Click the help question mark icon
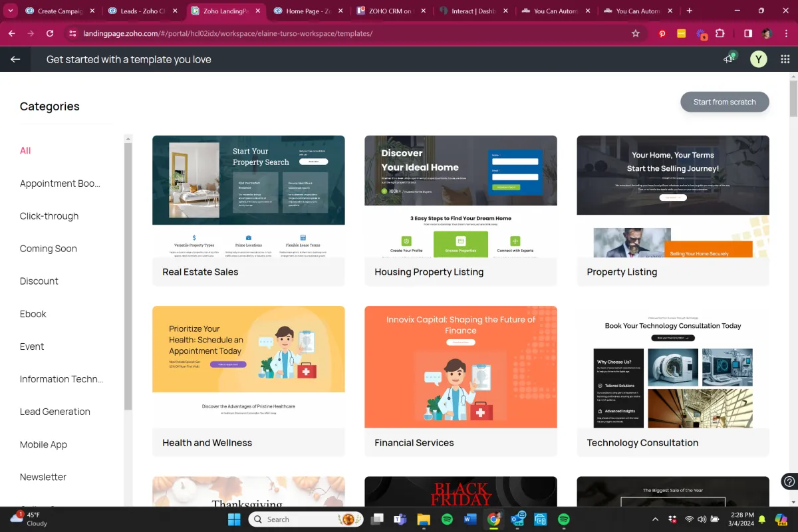This screenshot has width=798, height=532. click(789, 481)
